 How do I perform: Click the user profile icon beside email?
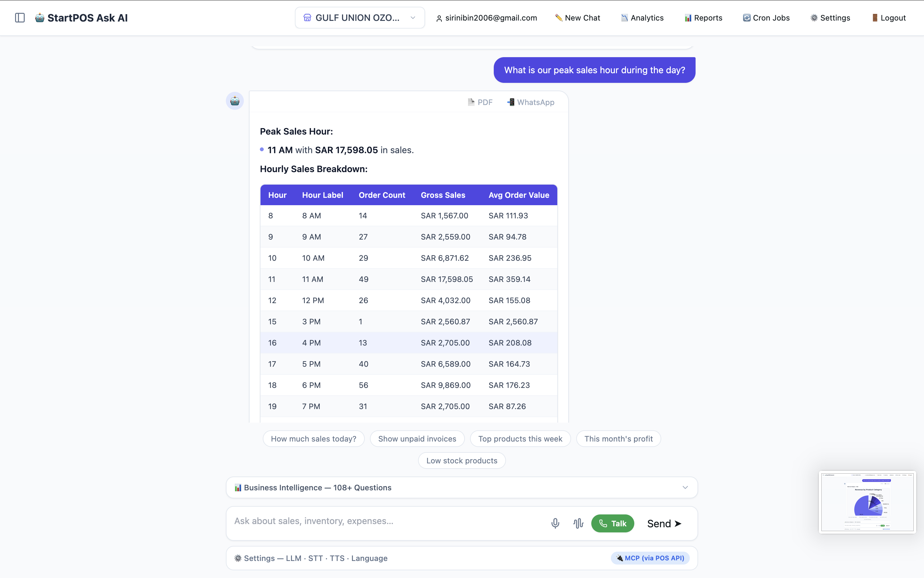coord(439,18)
